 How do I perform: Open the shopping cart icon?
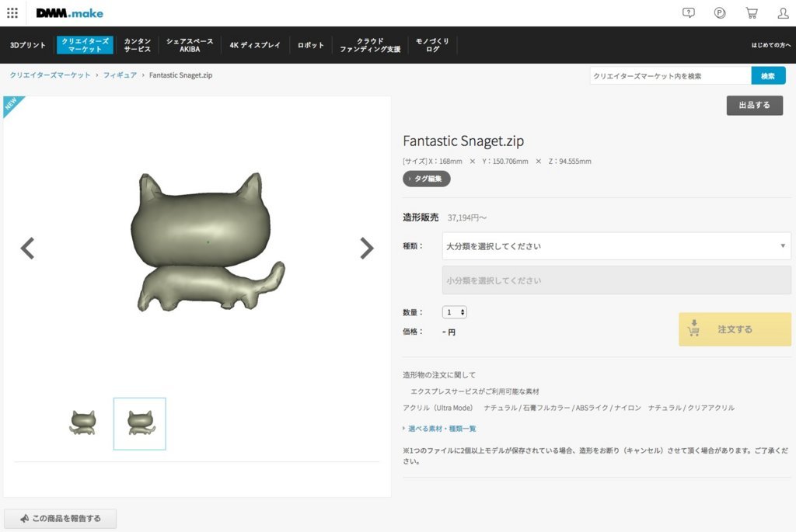click(752, 13)
